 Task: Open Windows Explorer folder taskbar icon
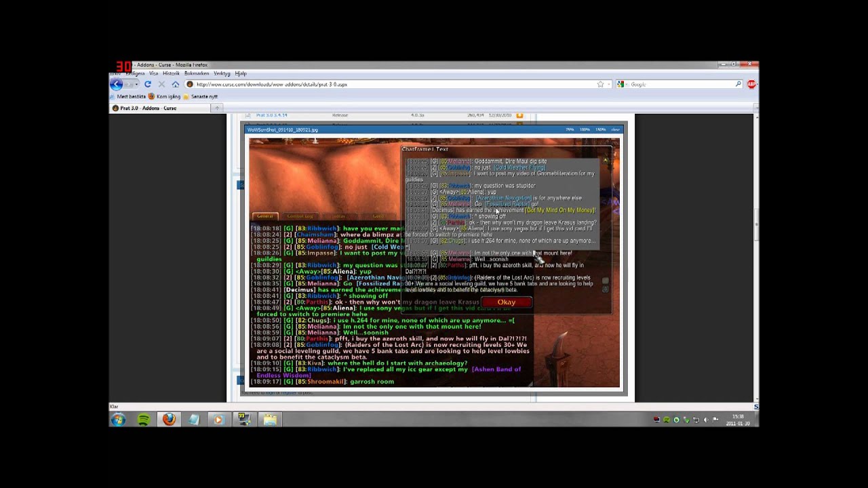[x=270, y=420]
